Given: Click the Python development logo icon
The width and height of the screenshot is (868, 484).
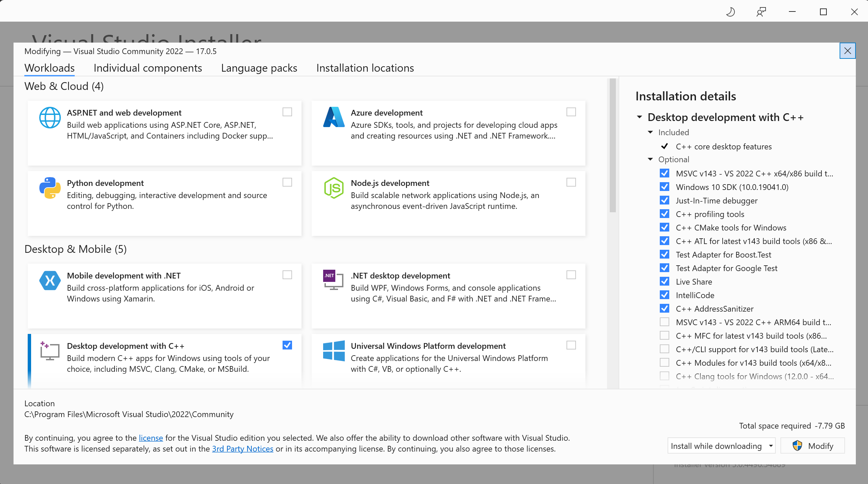Looking at the screenshot, I should coord(50,188).
